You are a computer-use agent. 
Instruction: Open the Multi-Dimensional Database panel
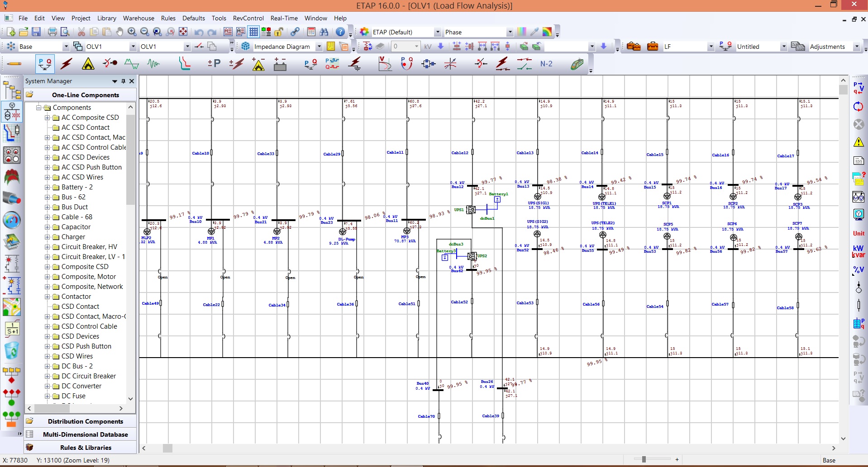[80, 434]
